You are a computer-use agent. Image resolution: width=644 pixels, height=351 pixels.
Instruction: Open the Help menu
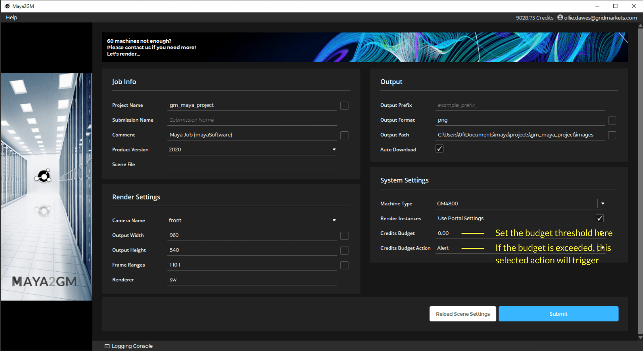click(11, 17)
